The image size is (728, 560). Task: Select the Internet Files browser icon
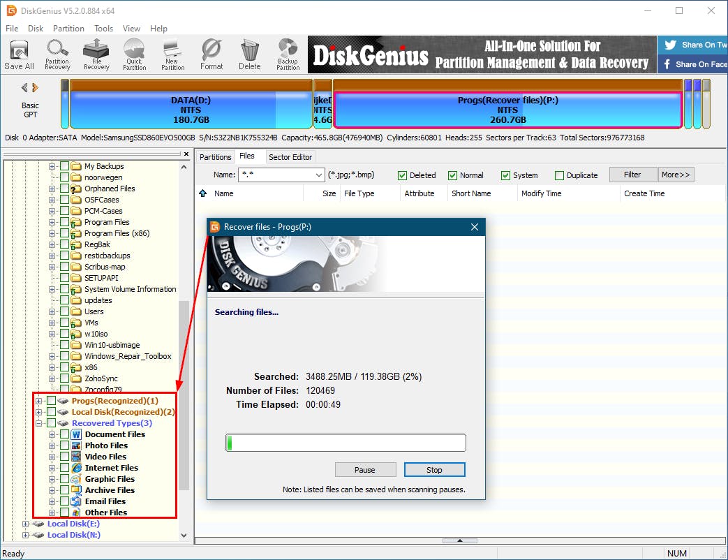point(77,468)
